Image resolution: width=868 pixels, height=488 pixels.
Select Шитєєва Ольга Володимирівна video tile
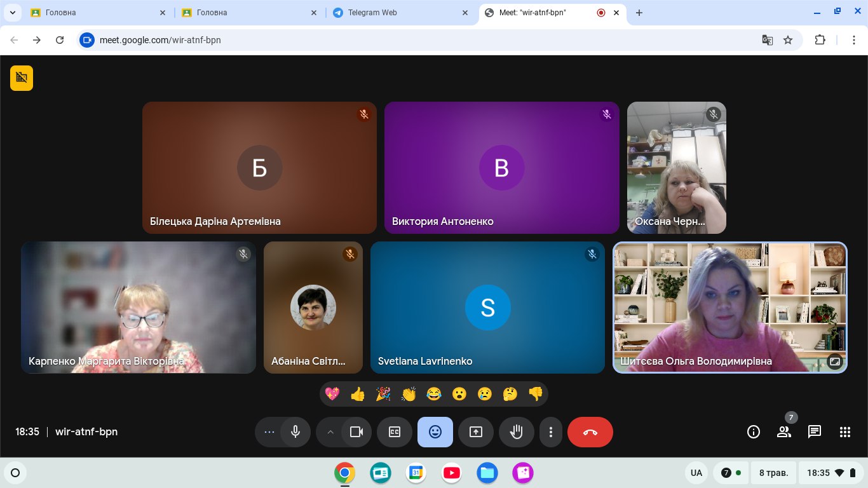[x=730, y=308]
